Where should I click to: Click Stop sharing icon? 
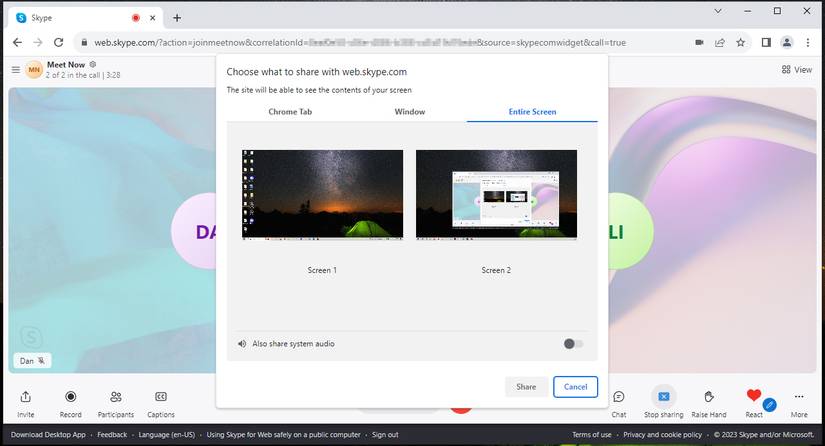click(663, 397)
